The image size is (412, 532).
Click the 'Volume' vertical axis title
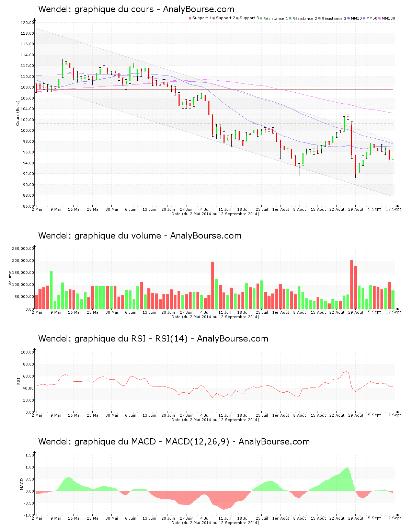(x=10, y=278)
